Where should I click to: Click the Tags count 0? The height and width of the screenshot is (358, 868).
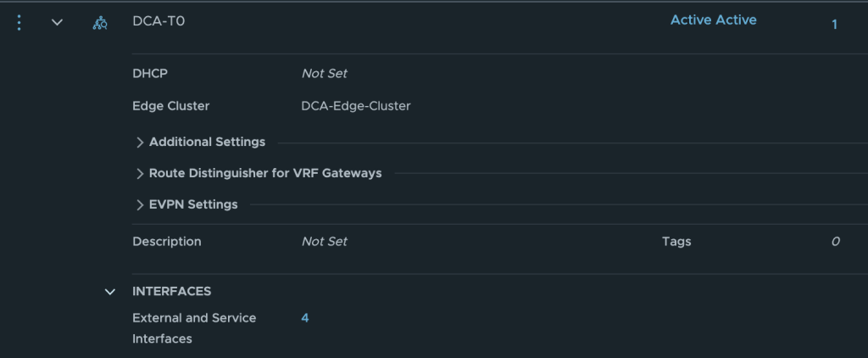point(835,242)
